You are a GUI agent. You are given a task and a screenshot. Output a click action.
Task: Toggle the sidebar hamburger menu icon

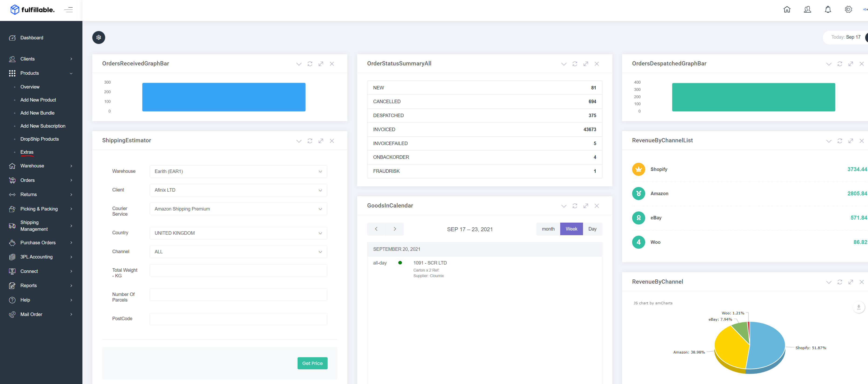tap(68, 10)
